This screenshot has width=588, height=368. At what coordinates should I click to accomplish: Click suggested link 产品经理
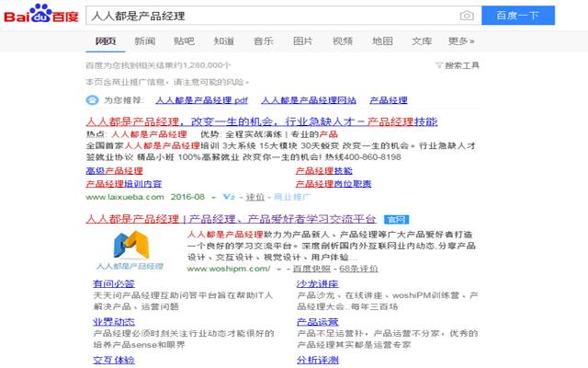pos(389,100)
